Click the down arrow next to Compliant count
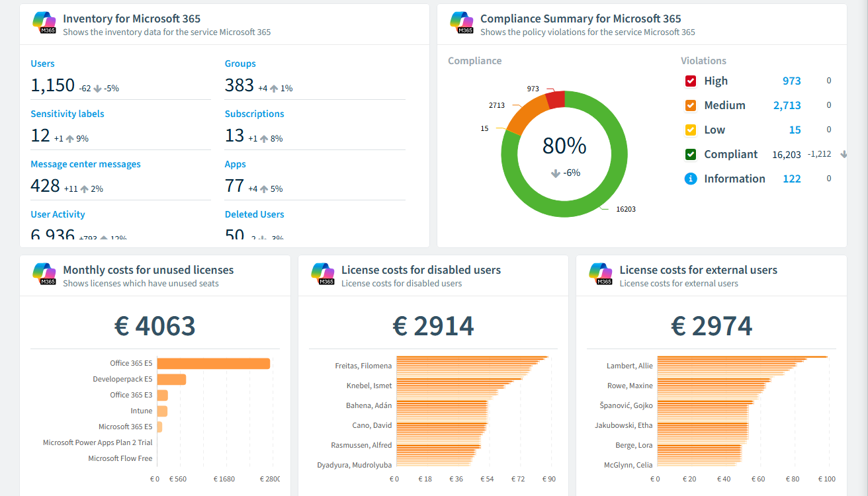This screenshot has width=868, height=496. click(844, 154)
